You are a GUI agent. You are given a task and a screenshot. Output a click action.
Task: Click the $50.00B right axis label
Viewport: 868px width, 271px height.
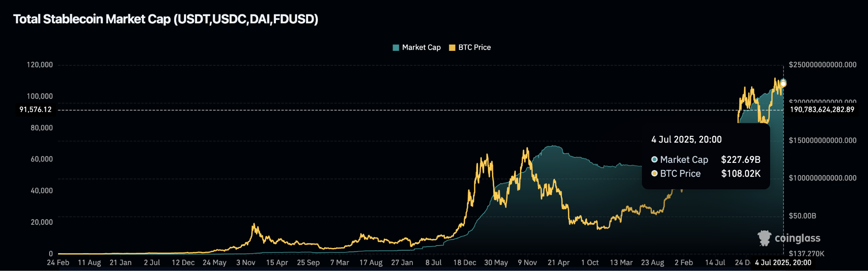[x=802, y=216]
